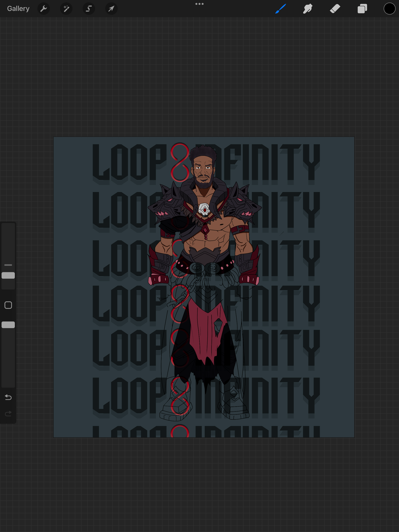Screen dimensions: 399x532
Task: Select the Smudge tool
Action: 308,9
